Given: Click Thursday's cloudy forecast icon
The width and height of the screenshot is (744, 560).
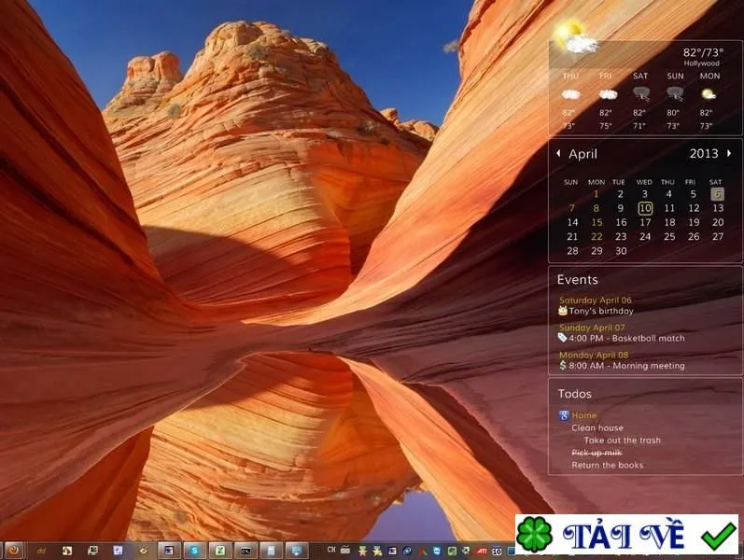Looking at the screenshot, I should tap(570, 94).
